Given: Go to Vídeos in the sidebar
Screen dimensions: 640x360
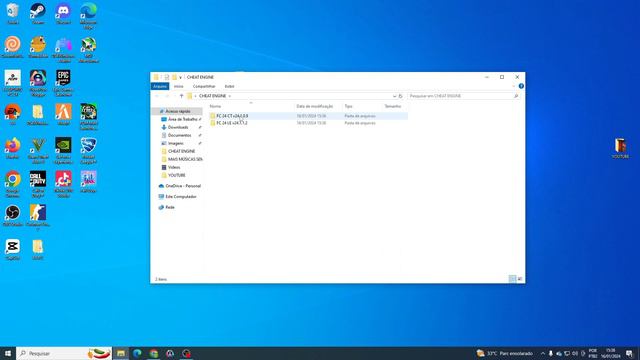Looking at the screenshot, I should tap(174, 167).
